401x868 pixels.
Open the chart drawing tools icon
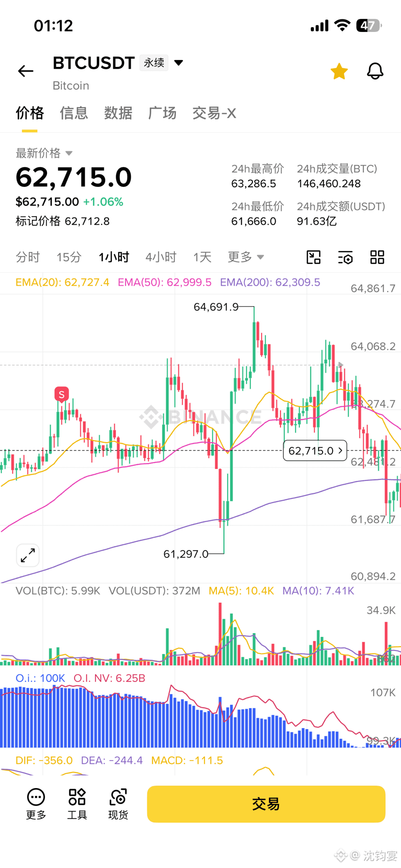(x=314, y=257)
